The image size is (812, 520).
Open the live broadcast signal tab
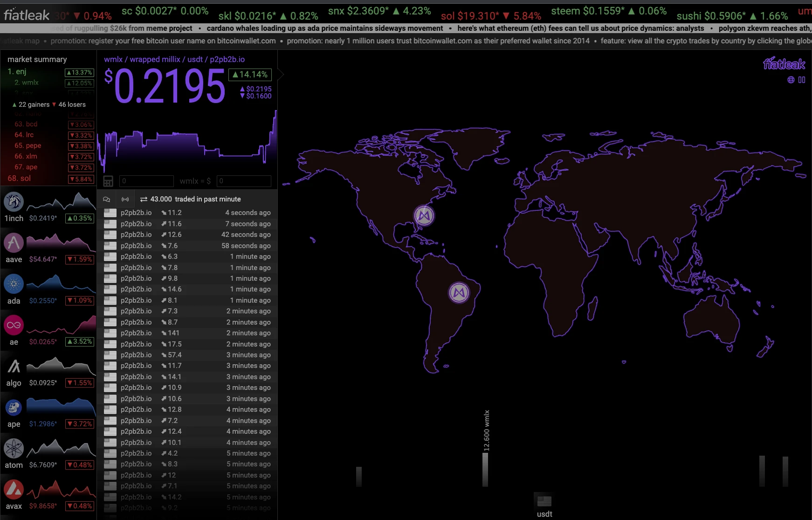[x=125, y=199]
